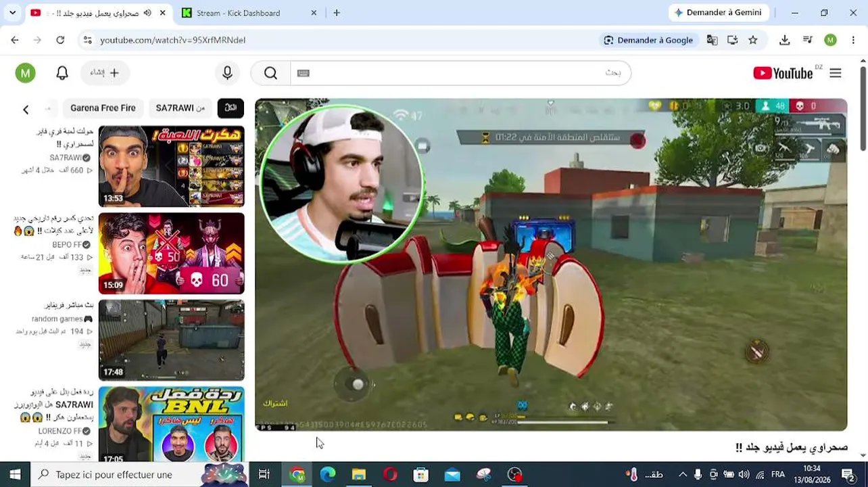The image size is (868, 487).
Task: Click the Demander à Google button
Action: tap(648, 40)
